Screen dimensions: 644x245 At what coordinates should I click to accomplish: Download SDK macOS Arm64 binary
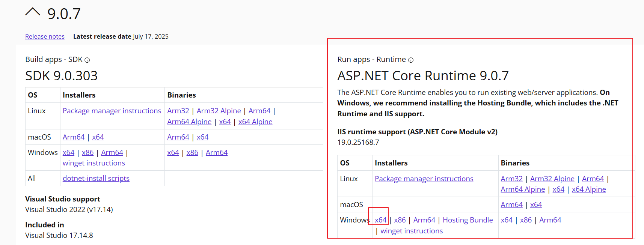click(x=178, y=137)
